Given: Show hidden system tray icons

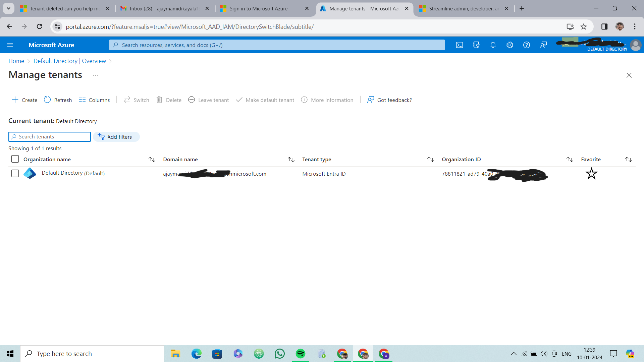Looking at the screenshot, I should point(514,354).
